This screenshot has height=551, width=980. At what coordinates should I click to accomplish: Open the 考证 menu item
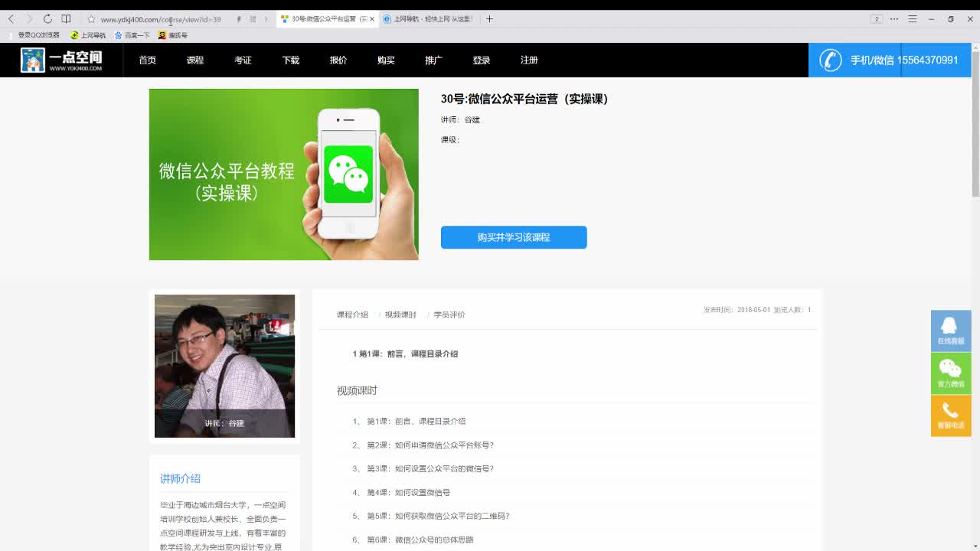[243, 60]
